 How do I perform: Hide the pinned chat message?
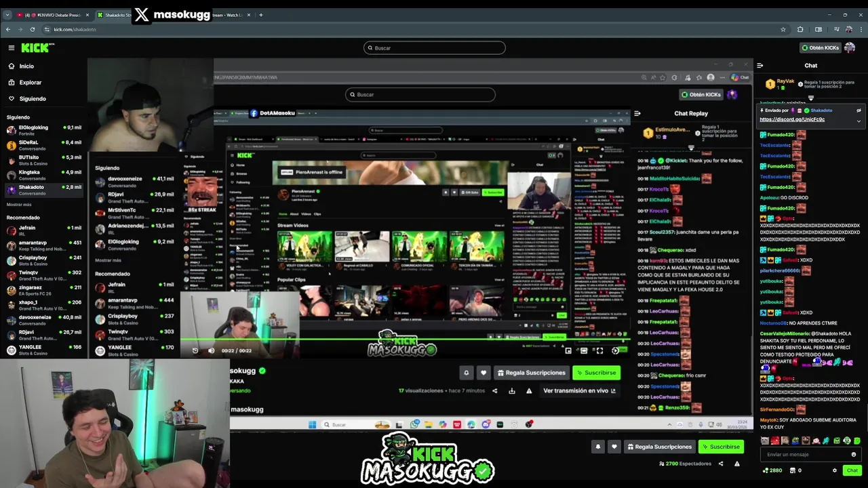(x=859, y=110)
